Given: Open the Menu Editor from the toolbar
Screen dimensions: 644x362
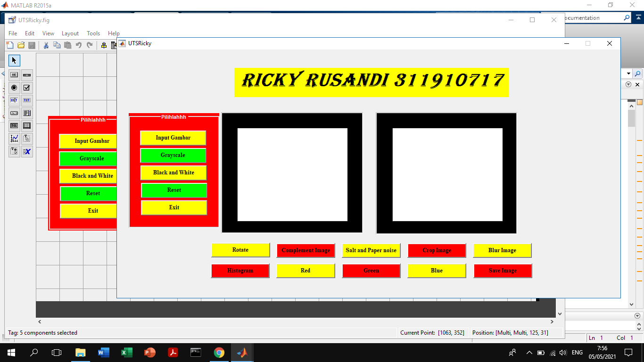Looking at the screenshot, I should [x=114, y=45].
